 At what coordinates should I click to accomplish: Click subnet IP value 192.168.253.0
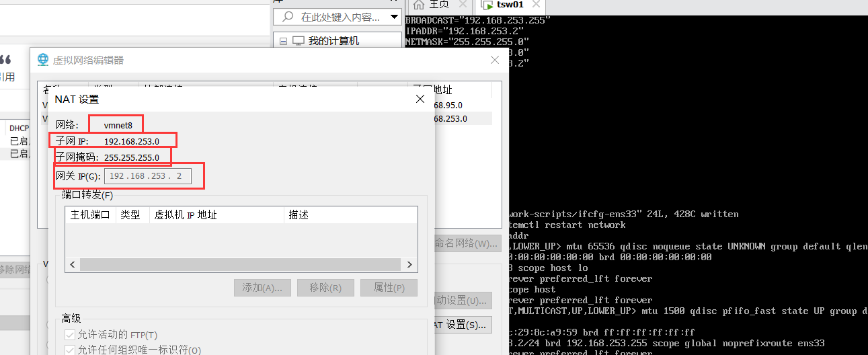click(x=132, y=141)
